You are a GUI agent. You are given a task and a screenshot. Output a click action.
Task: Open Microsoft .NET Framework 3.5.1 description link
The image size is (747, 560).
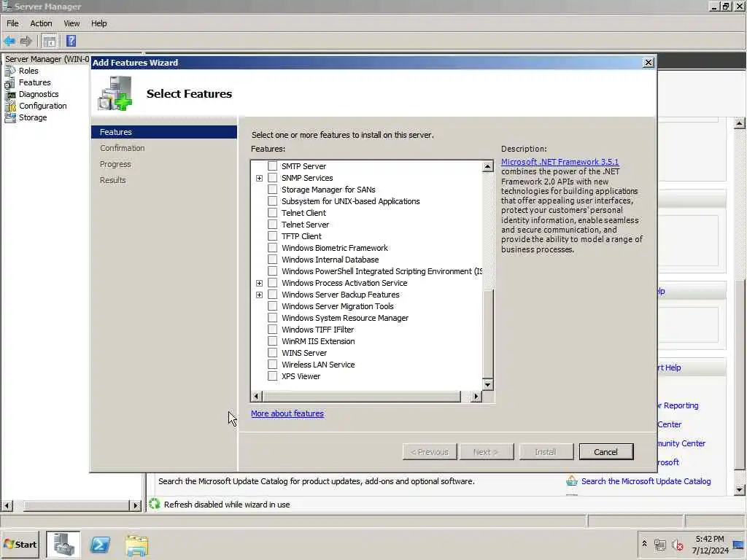click(x=560, y=162)
